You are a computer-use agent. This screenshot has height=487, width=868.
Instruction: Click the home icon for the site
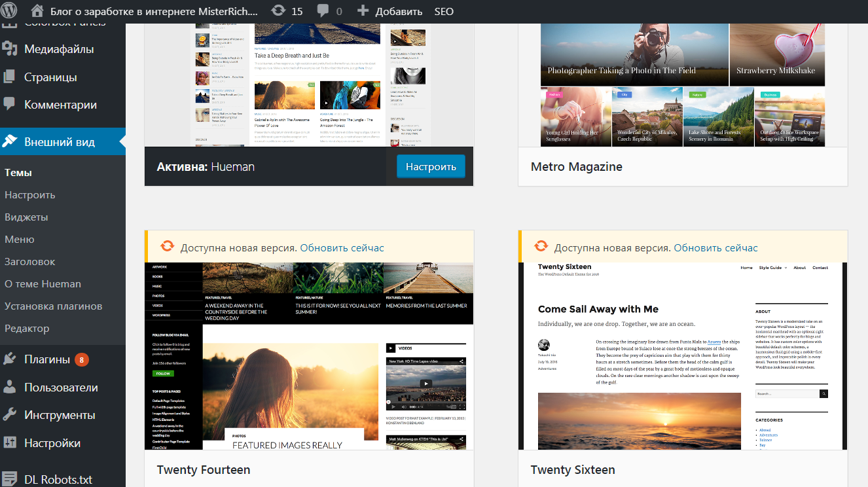pyautogui.click(x=38, y=11)
